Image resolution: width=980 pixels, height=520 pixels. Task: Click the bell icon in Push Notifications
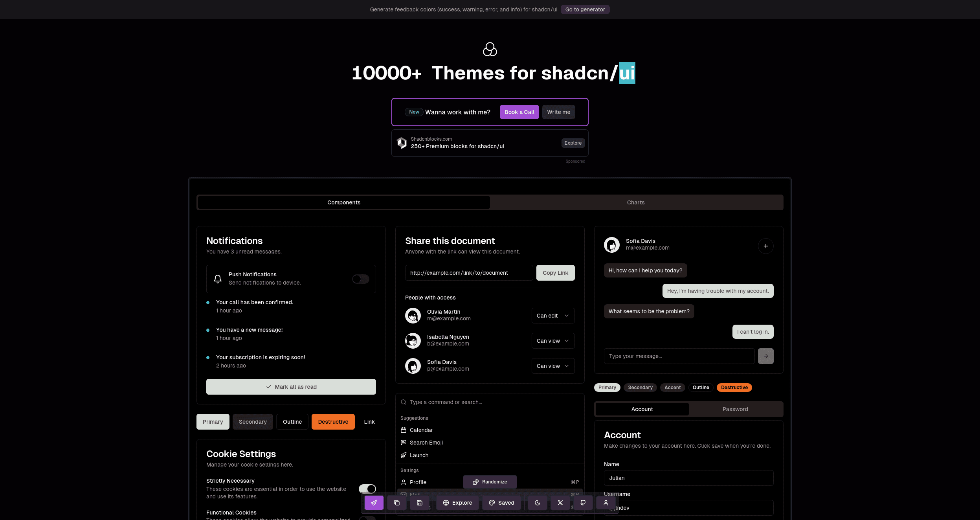click(218, 279)
